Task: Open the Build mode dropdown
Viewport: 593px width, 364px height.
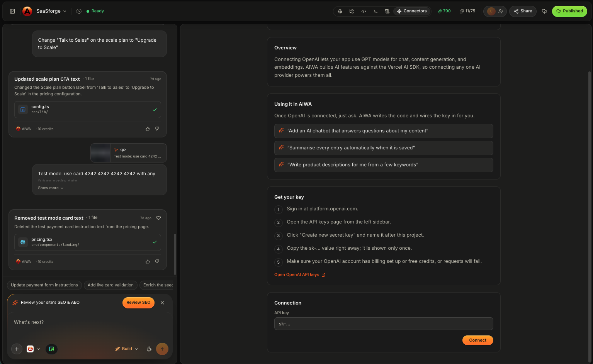Action: point(127,349)
